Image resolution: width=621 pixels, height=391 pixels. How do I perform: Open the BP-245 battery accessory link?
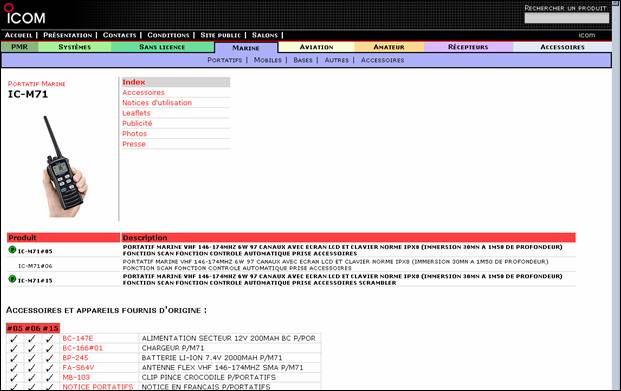[x=75, y=358]
